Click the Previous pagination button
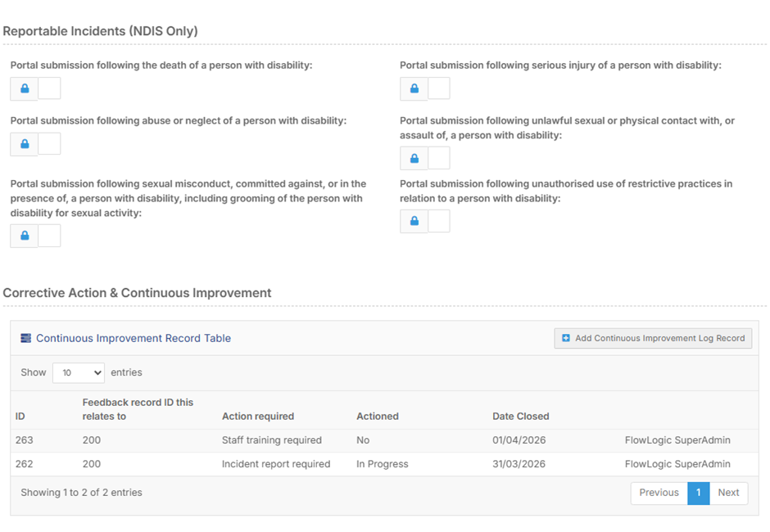 pos(659,493)
